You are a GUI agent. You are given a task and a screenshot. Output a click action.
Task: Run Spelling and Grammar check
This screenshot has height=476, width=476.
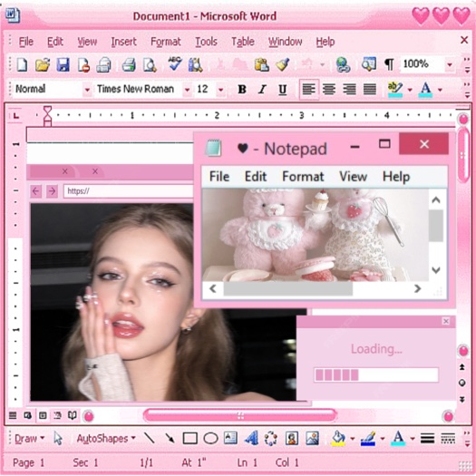pos(175,64)
